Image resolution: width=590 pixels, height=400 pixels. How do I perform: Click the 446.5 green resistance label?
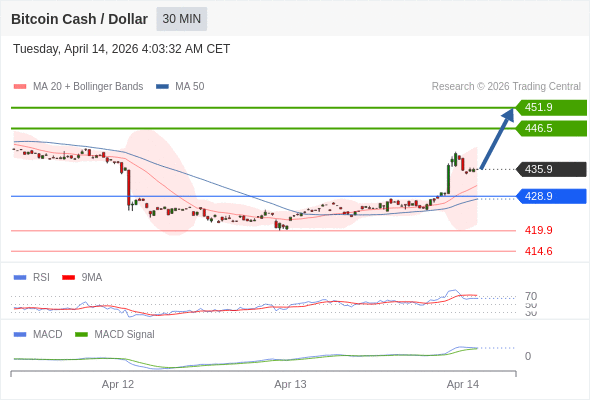coord(552,128)
